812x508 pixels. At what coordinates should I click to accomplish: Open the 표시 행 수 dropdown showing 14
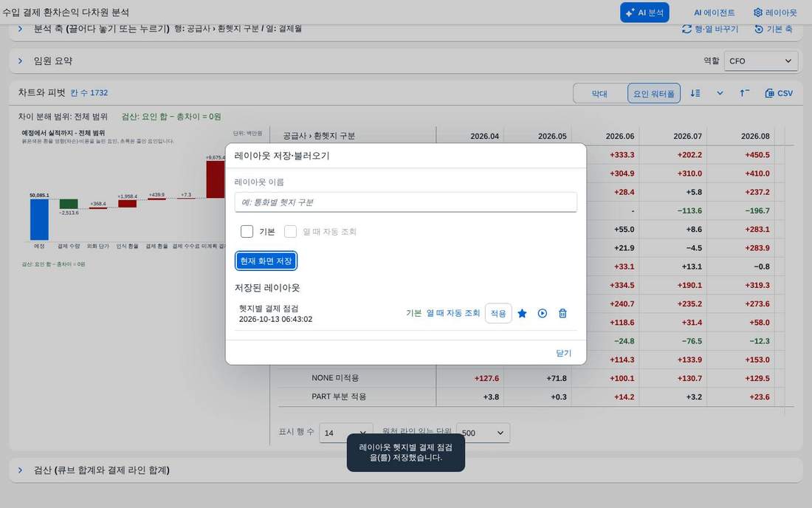(x=346, y=433)
